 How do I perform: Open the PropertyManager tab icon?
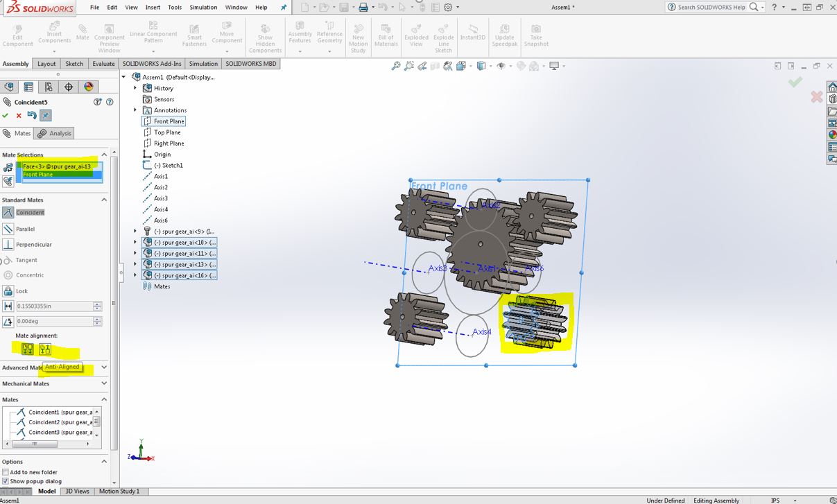click(28, 87)
